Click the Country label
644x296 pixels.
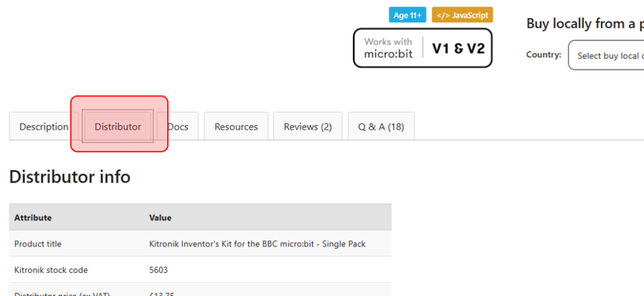[x=543, y=55]
